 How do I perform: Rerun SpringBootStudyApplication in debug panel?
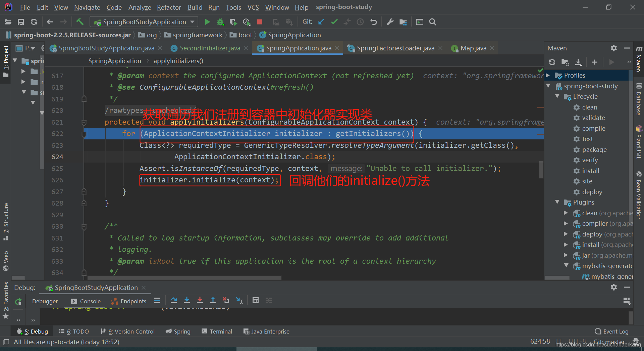tap(18, 301)
